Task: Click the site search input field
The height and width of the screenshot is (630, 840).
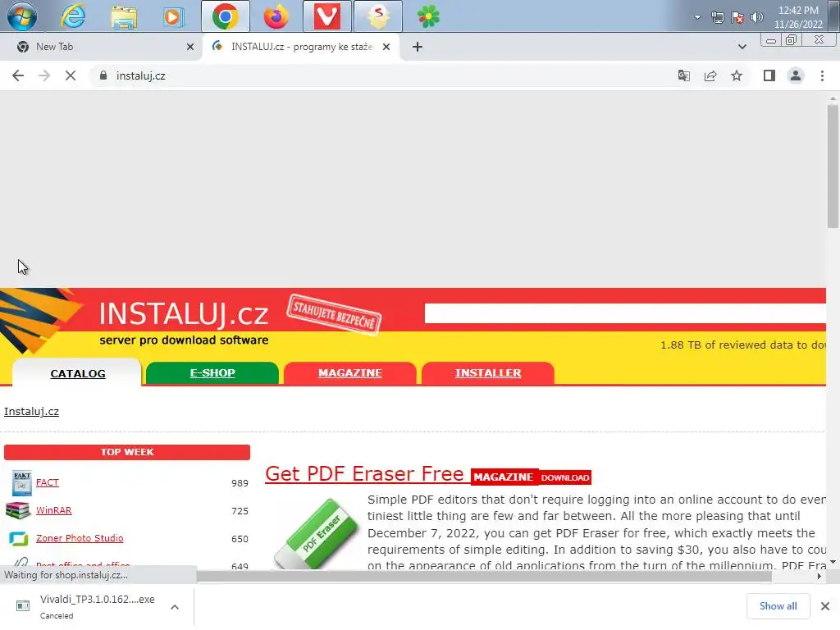Action: coord(624,313)
